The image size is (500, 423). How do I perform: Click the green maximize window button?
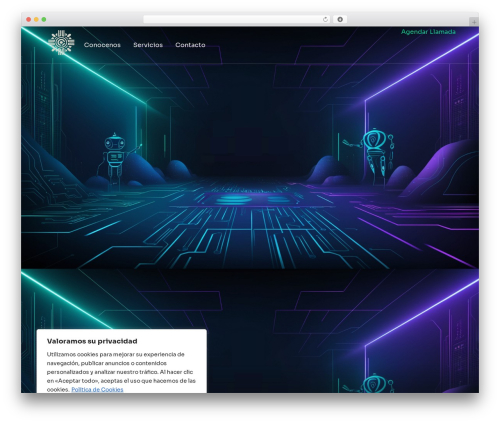point(44,19)
